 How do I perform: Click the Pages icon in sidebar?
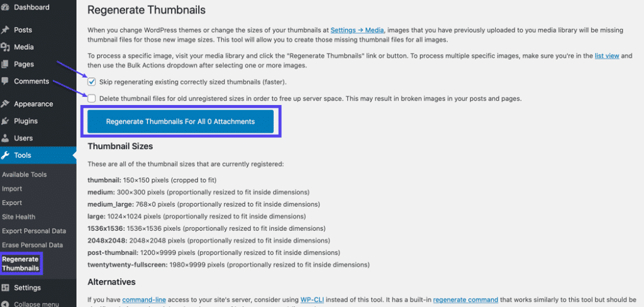coord(5,64)
